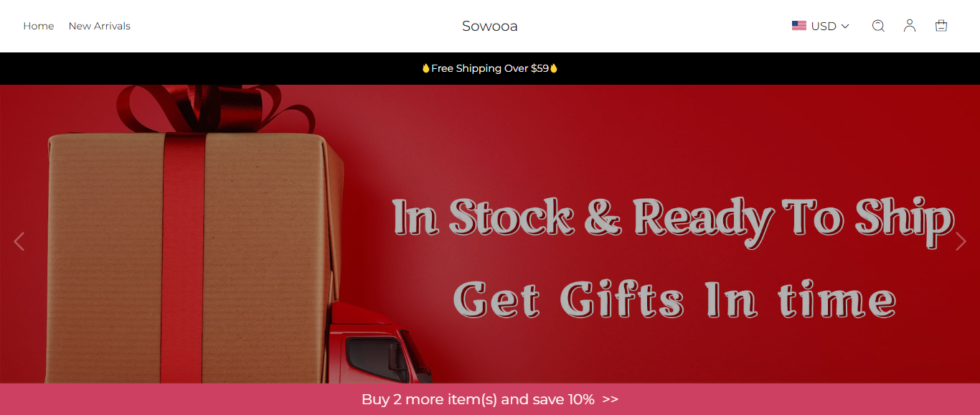Advance carousel with right arrow
The width and height of the screenshot is (980, 415).
tap(961, 242)
